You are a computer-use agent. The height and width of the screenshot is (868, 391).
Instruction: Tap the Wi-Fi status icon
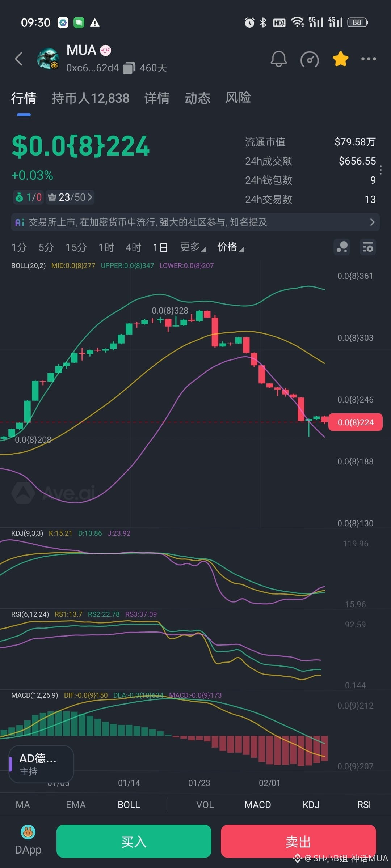tap(298, 22)
